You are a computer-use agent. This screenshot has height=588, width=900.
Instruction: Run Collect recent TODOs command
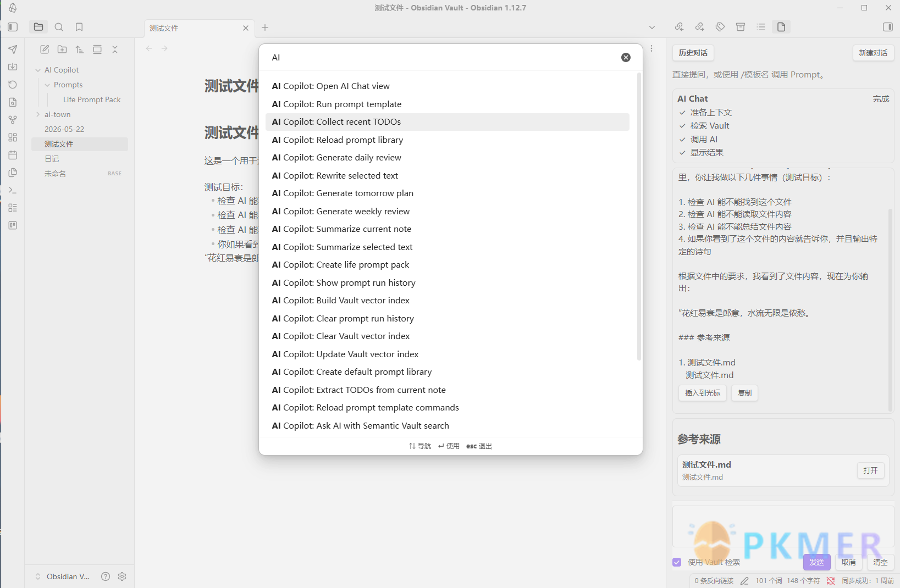(448, 122)
